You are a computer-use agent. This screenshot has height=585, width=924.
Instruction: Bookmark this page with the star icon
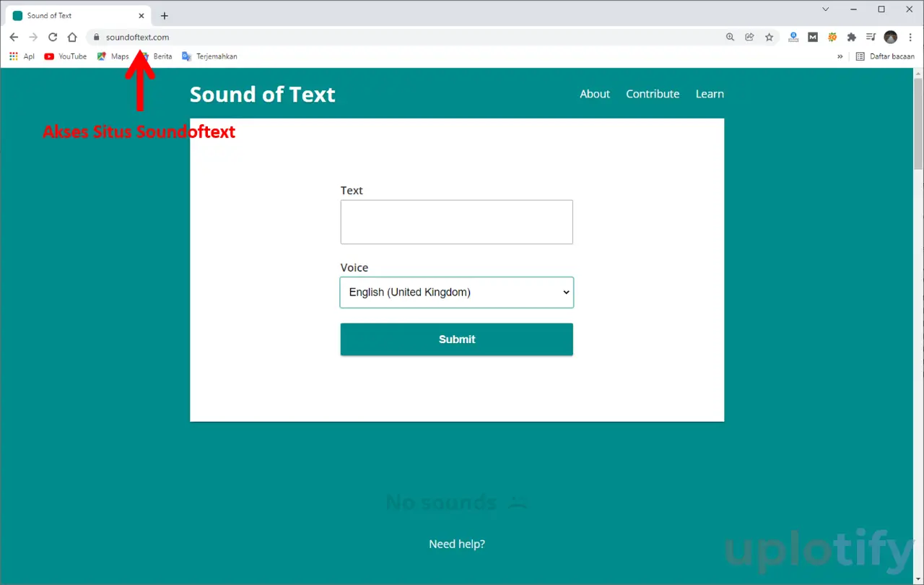pos(770,37)
